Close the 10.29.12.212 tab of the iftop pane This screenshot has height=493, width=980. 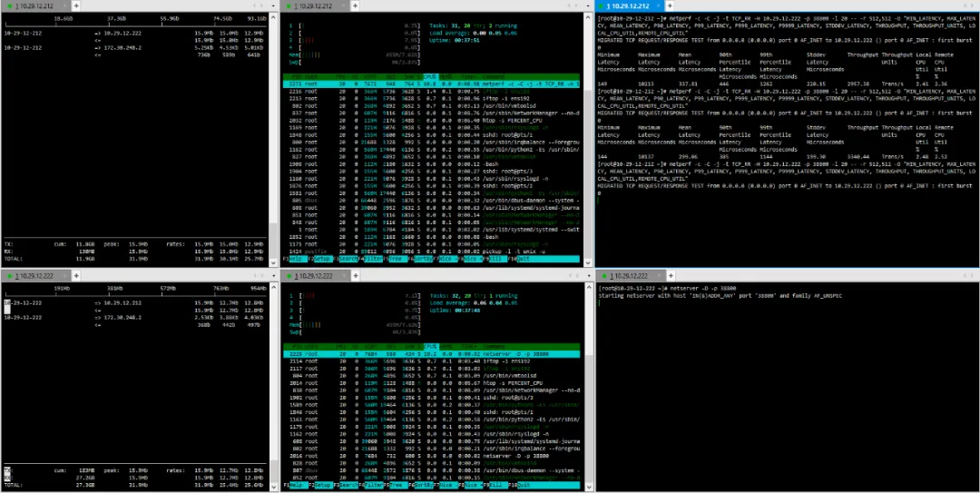tap(65, 5)
